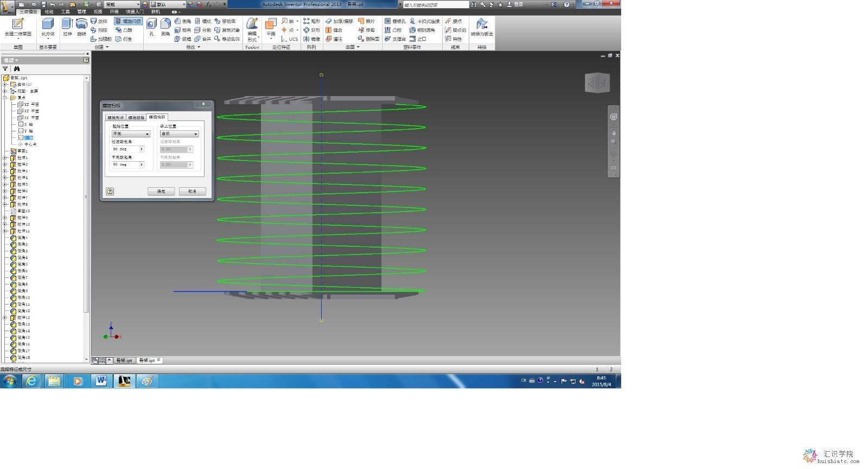Open the Tools (工具) ribbon tab
Screen dimensions: 868x469
coord(66,11)
